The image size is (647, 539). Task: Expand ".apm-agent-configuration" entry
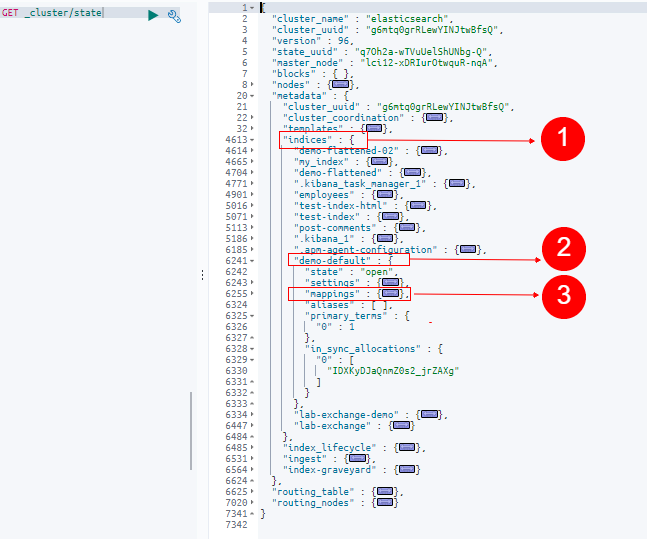(252, 250)
